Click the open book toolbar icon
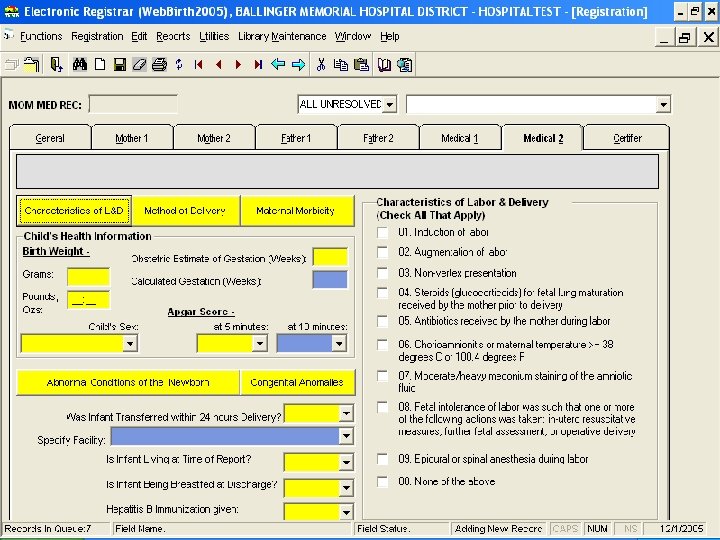The height and width of the screenshot is (540, 720). point(384,65)
